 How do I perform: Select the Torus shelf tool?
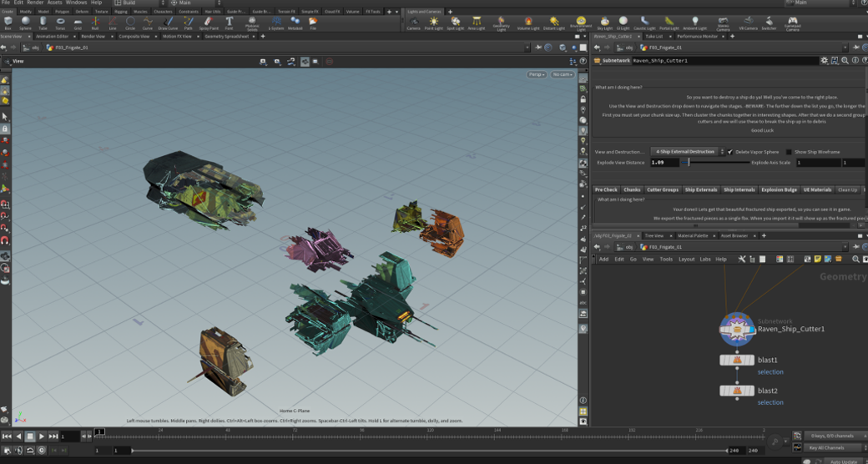pos(60,23)
